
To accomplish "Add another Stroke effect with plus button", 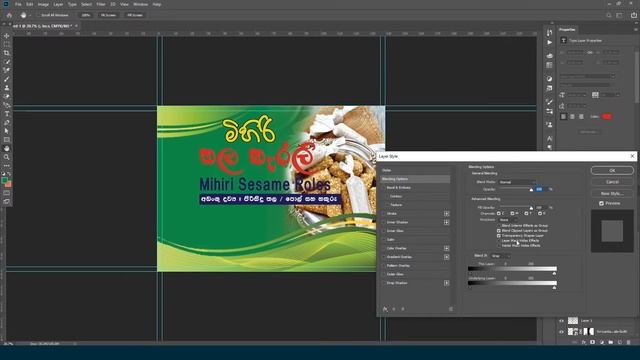I will (447, 213).
